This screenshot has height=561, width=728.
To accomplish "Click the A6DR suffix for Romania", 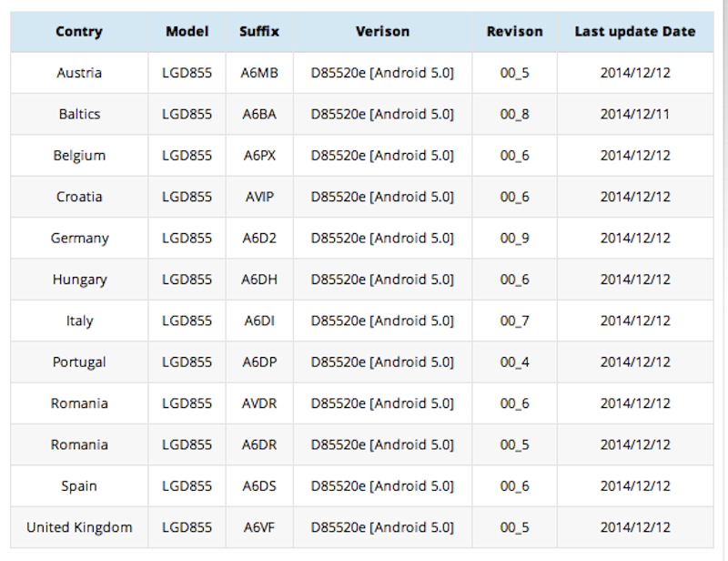I will (x=259, y=444).
